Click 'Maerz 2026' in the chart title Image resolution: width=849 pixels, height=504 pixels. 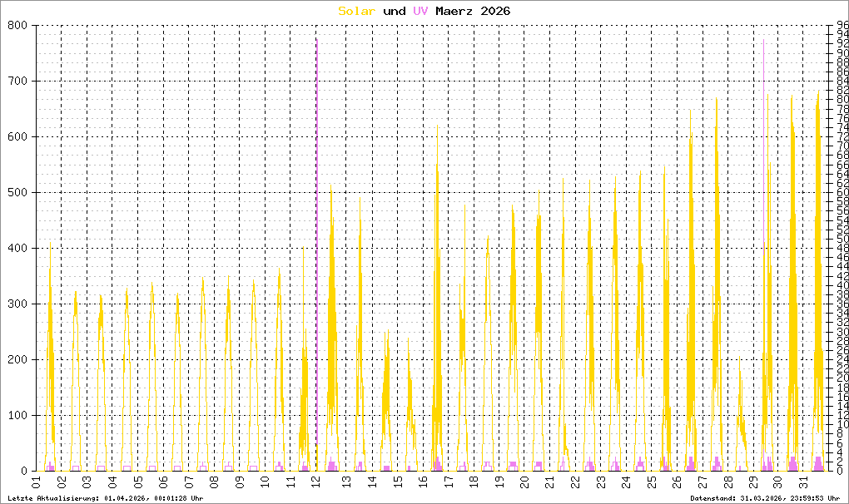473,11
